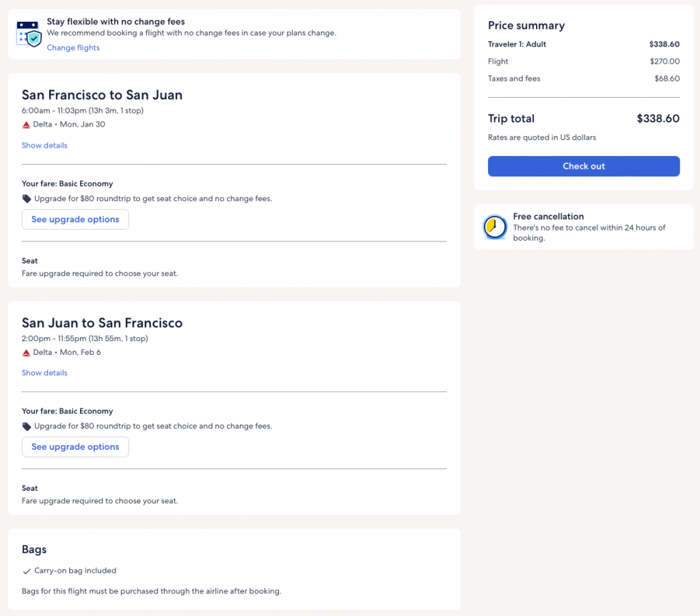Click the checkmark next to Carry-on bag included

[27, 571]
